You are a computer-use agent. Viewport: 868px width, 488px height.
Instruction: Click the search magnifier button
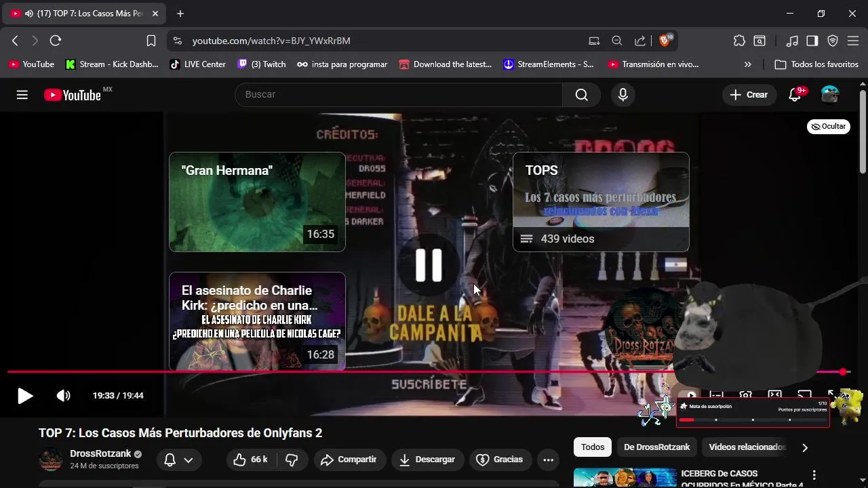[581, 95]
